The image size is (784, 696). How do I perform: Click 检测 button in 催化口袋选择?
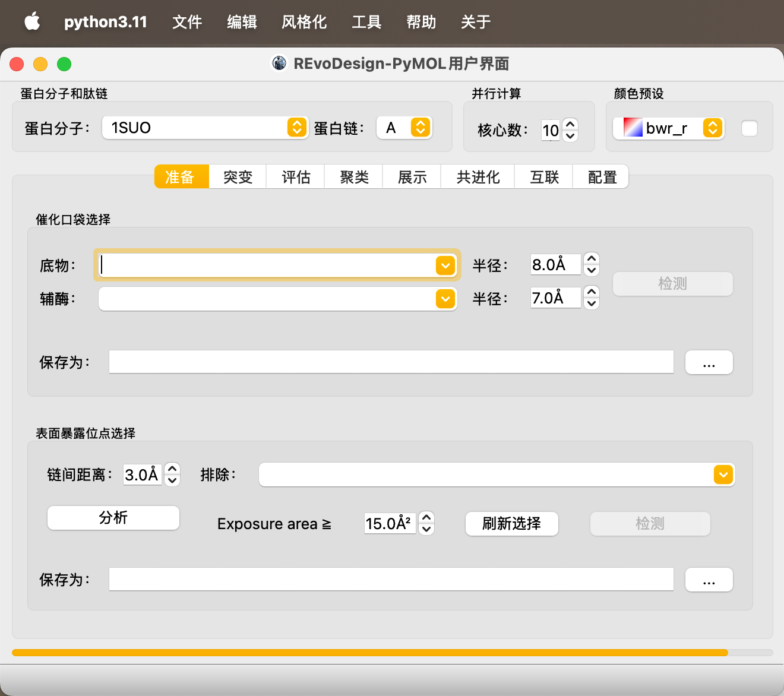(x=673, y=284)
